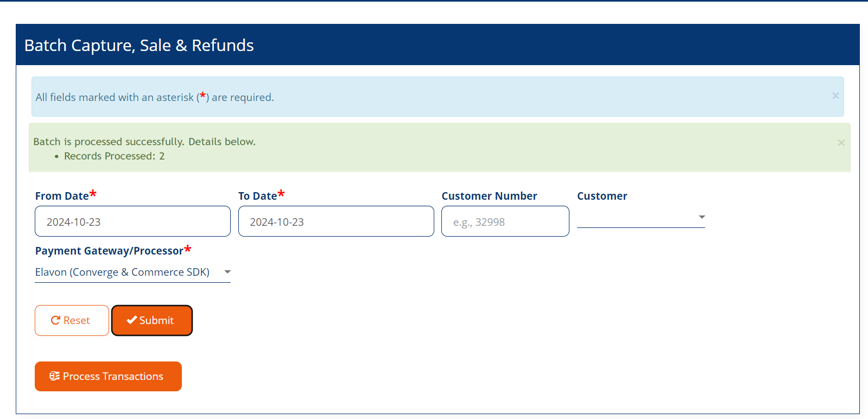Focus the To Date input field
This screenshot has width=868, height=419.
click(335, 221)
